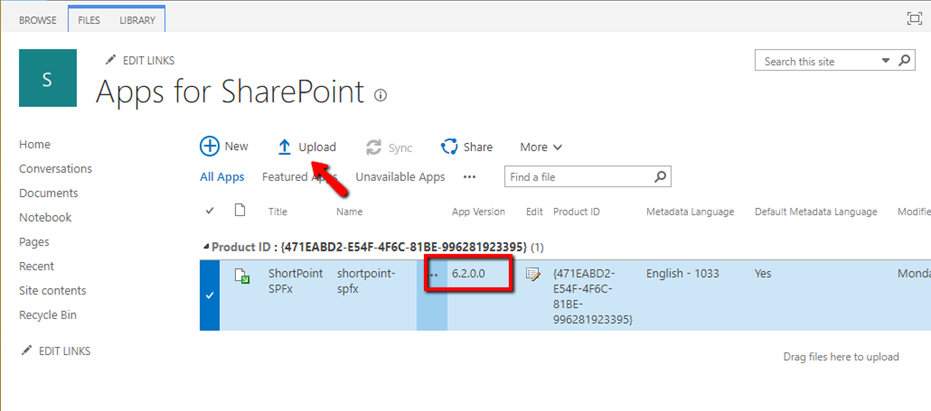Open the ShortPoint row ellipsis menu
Viewport: 931px width, 411px height.
pos(433,274)
